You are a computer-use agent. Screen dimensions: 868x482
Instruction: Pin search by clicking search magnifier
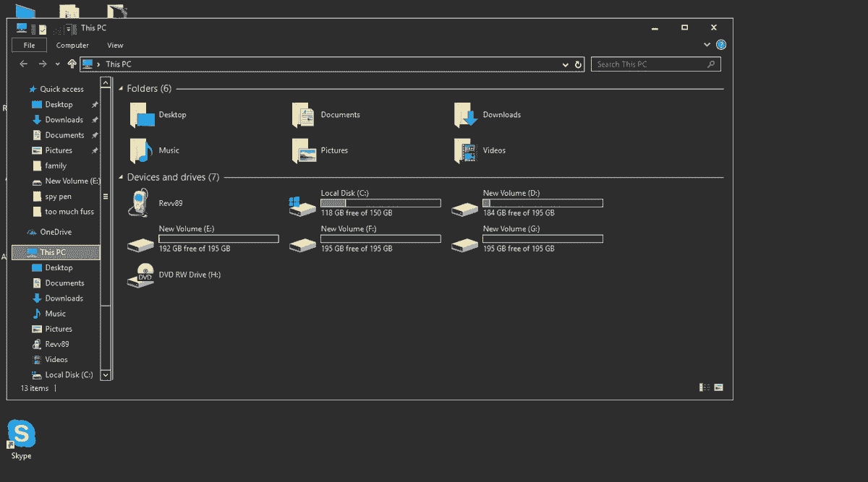click(x=710, y=64)
